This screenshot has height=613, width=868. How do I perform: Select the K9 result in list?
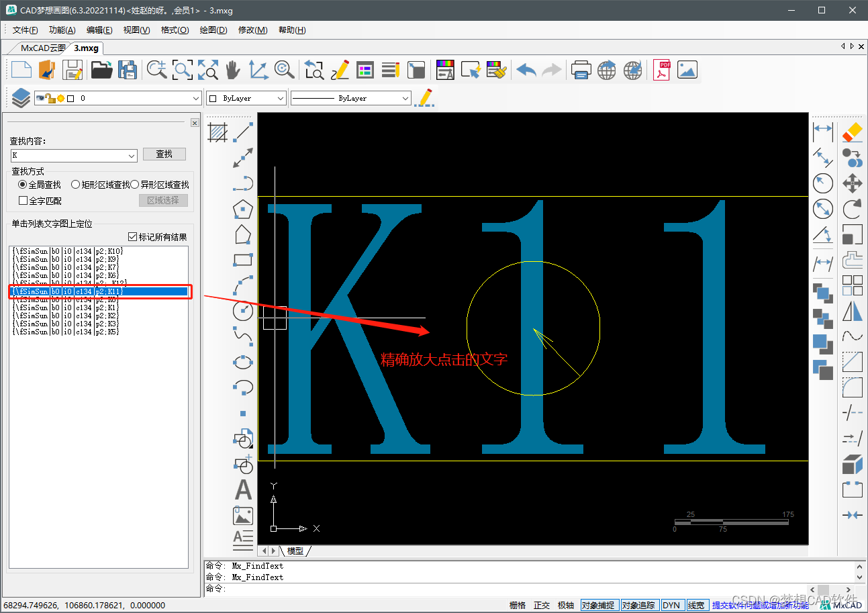(66, 259)
